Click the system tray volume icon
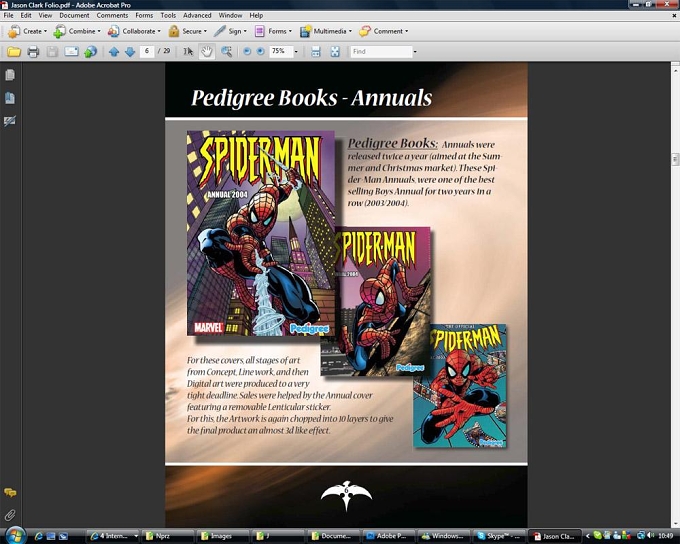This screenshot has width=680, height=544. click(650, 536)
